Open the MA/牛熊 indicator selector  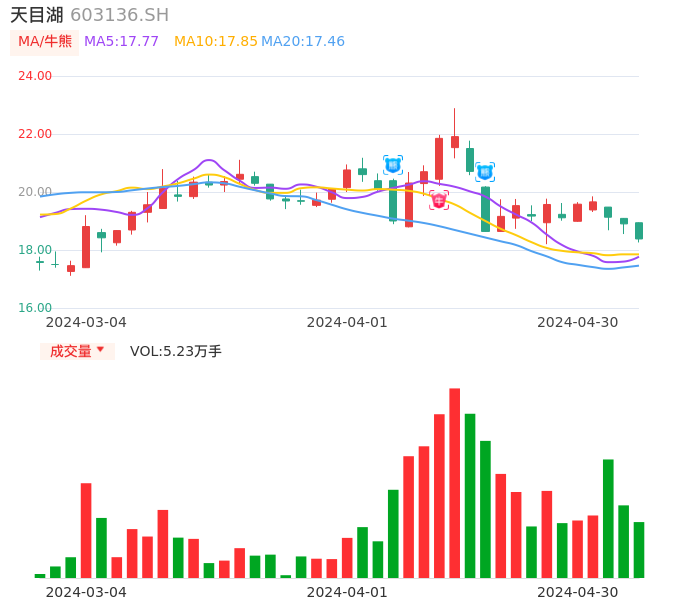coord(44,42)
